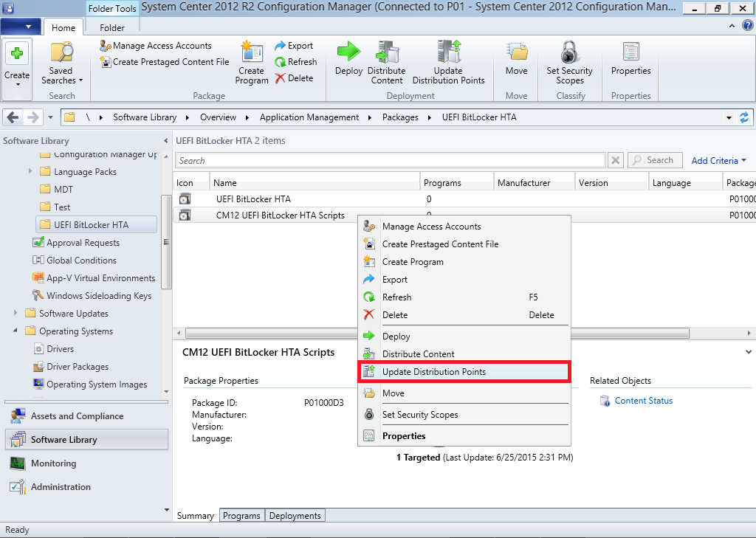756x538 pixels.
Task: Switch to the Folder ribbon tab
Action: (x=112, y=27)
